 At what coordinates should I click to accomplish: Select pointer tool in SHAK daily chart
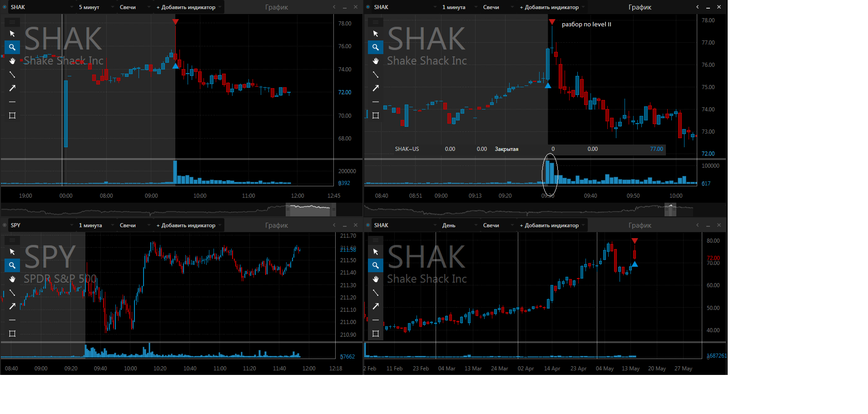coord(376,252)
